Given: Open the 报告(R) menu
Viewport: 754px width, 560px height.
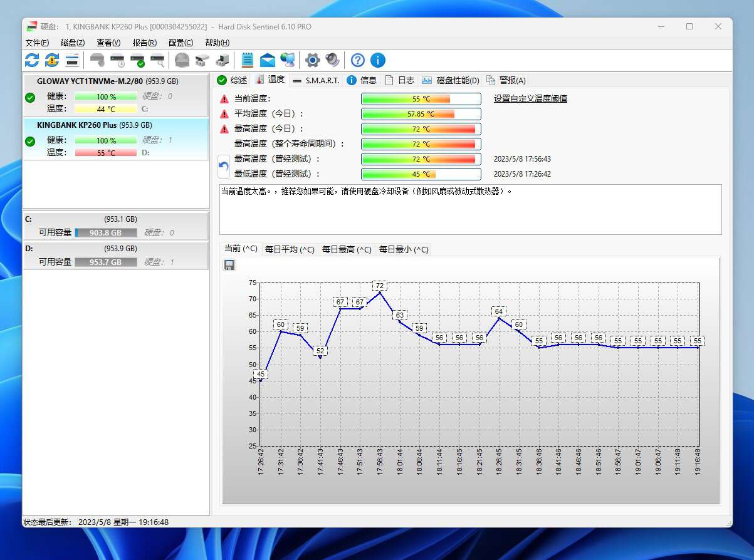Looking at the screenshot, I should (x=144, y=43).
